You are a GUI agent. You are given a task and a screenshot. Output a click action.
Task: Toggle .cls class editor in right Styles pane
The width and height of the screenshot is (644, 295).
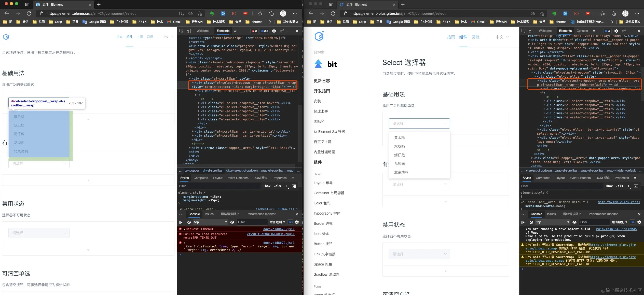tap(619, 186)
